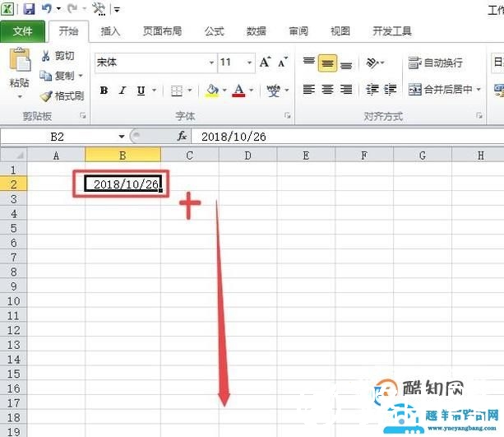Click the cell borders icon
504x437 pixels.
pos(177,91)
